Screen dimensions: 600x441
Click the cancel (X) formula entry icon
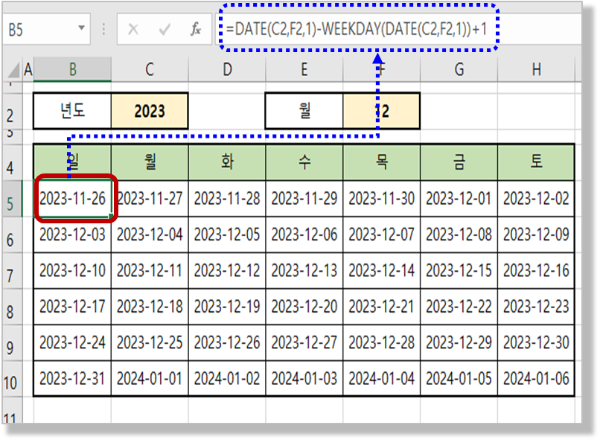point(133,29)
